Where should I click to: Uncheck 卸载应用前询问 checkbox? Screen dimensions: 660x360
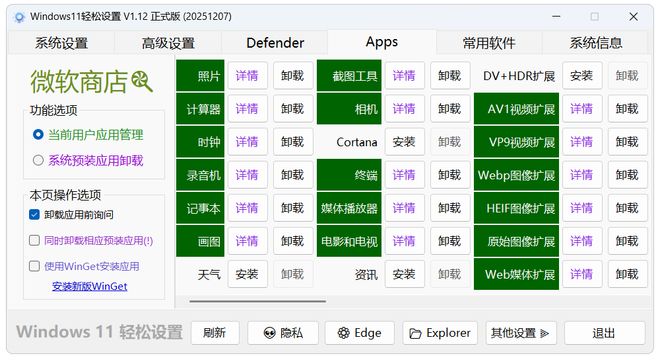34,215
